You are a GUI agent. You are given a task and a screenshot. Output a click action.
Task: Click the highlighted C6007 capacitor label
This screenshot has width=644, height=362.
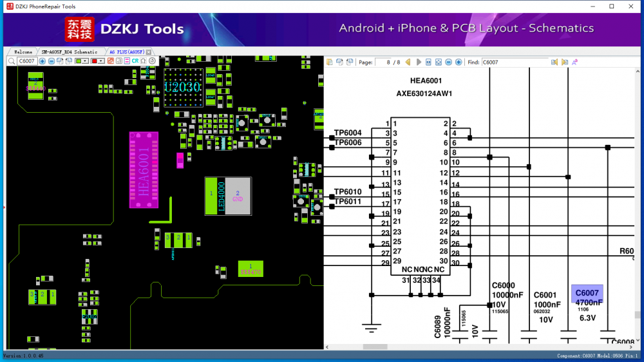(587, 293)
